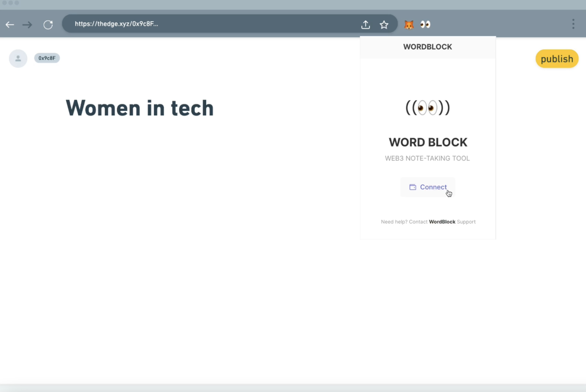Screen dimensions: 586x392
Task: Click the WORDBLOCK popup header
Action: click(427, 47)
